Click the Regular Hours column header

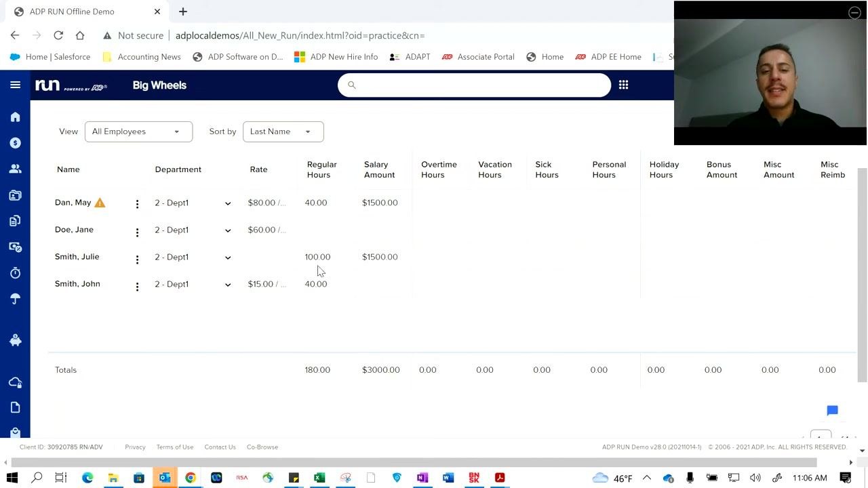(322, 169)
